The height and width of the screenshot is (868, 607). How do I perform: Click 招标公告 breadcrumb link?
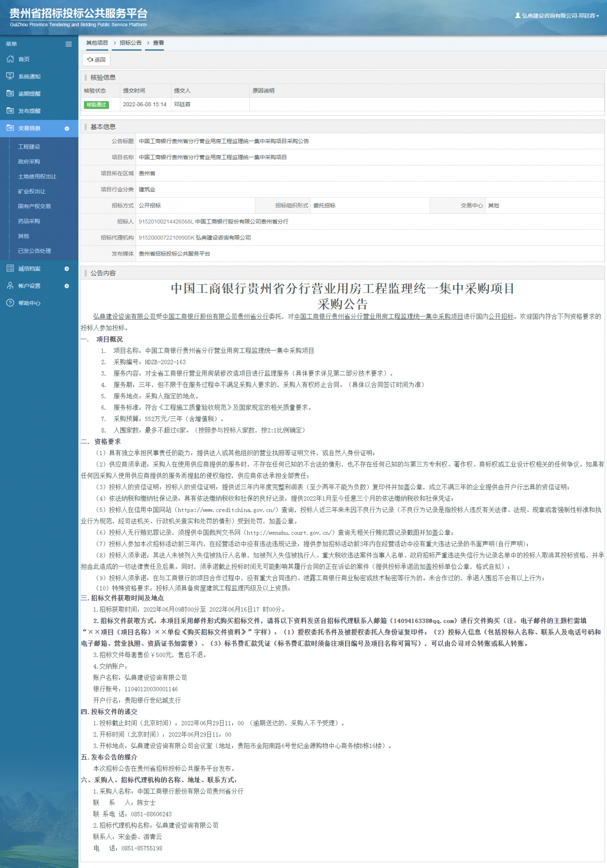pyautogui.click(x=131, y=43)
